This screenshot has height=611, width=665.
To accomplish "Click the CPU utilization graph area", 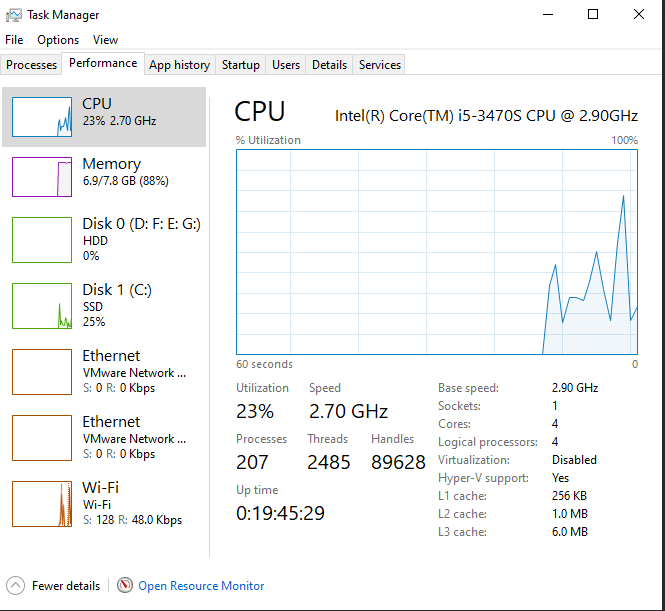I will click(436, 252).
